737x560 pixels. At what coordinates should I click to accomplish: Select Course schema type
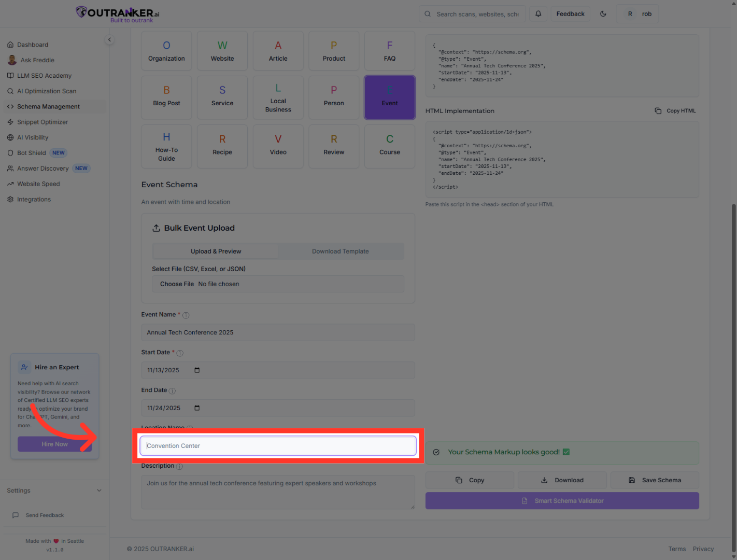tap(390, 146)
